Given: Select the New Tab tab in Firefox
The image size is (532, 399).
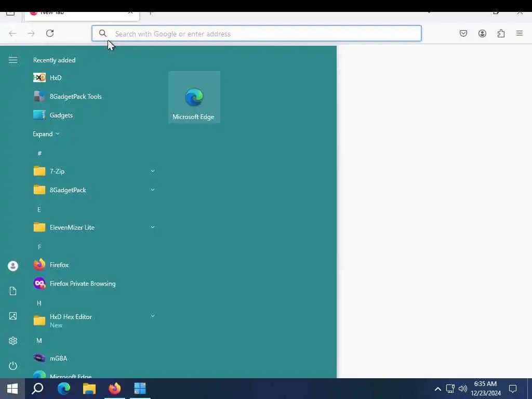Looking at the screenshot, I should [x=82, y=16].
